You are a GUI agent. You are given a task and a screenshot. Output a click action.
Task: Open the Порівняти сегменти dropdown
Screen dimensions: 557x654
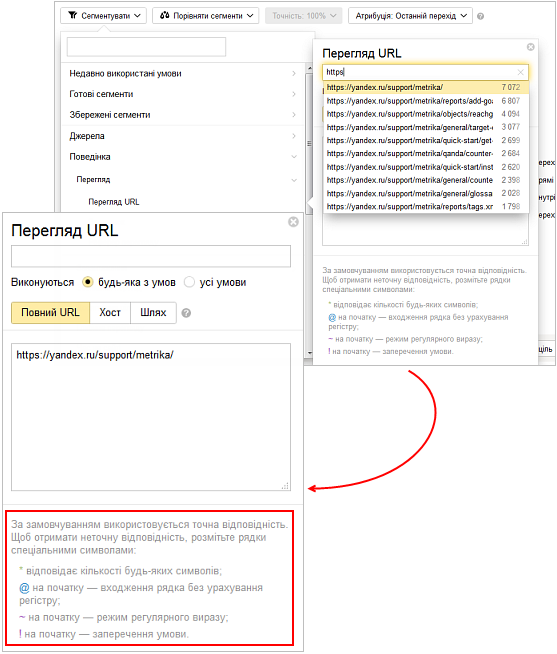(205, 16)
